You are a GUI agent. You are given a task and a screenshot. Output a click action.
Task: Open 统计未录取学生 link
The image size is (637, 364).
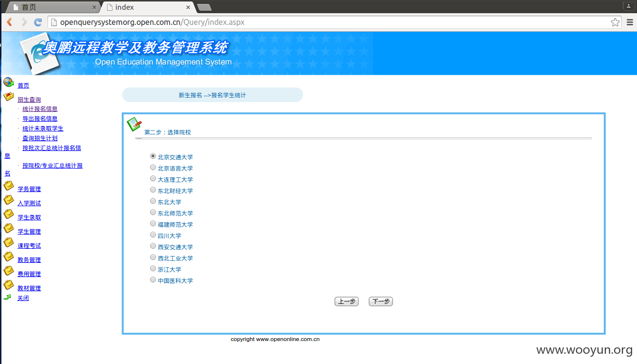coord(43,128)
